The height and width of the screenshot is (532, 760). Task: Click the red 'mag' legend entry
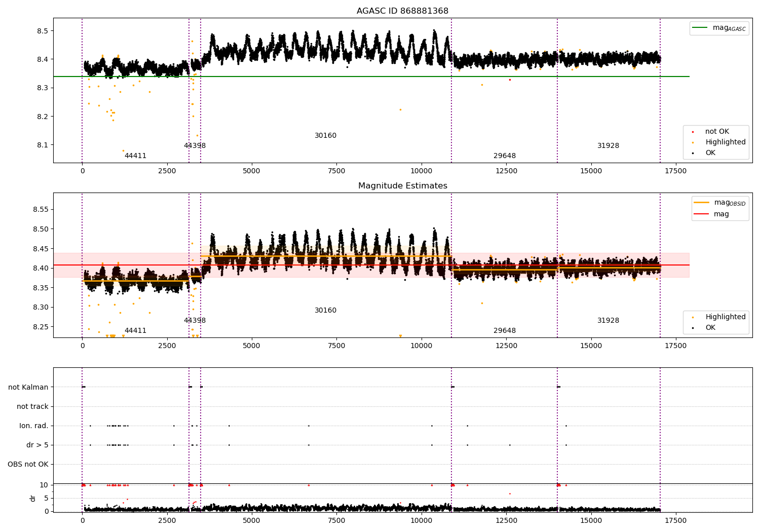[721, 214]
